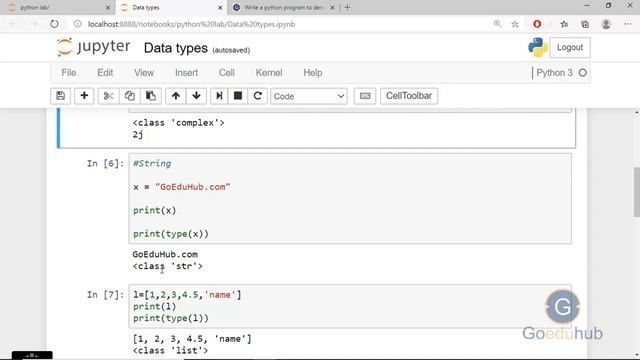Screen dimensions: 640x360
Task: Click the 2j output value
Action: (x=138, y=135)
